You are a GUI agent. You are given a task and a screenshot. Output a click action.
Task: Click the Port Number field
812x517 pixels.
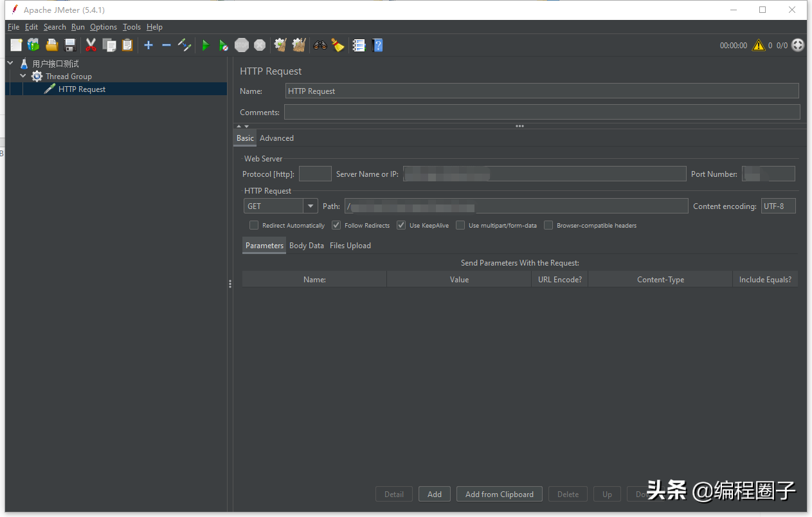point(768,174)
